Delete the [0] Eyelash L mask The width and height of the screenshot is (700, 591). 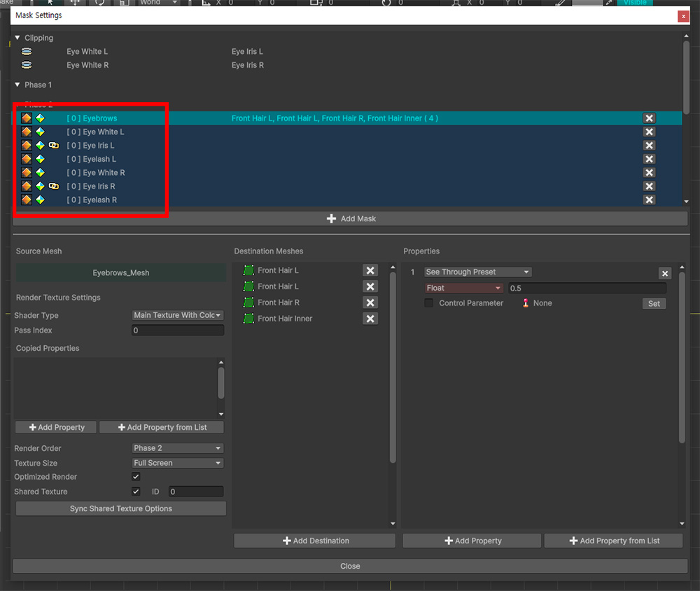(649, 159)
